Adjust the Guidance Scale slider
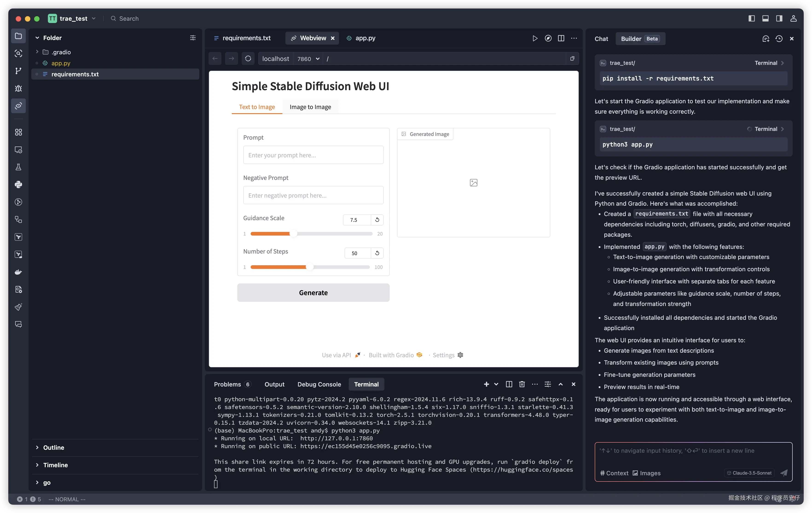 click(293, 233)
